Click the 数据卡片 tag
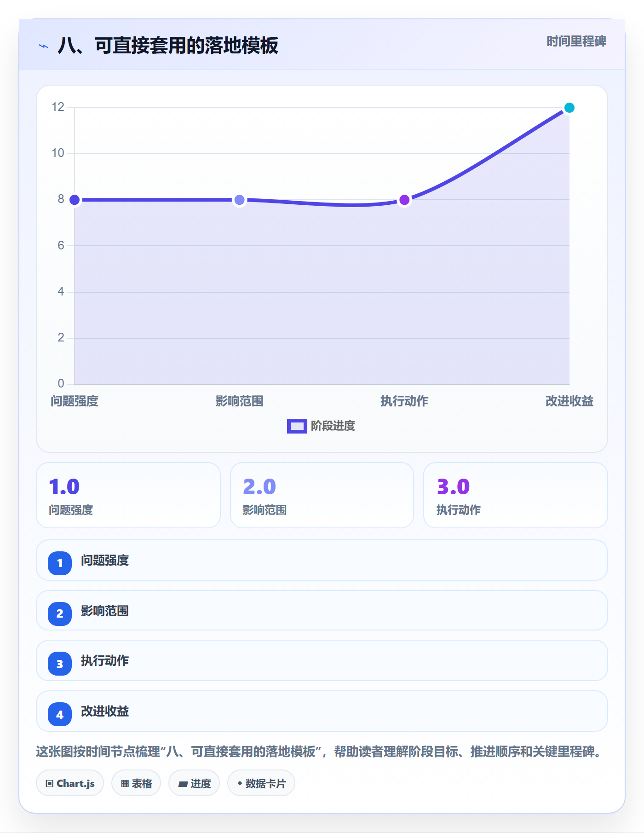644x833 pixels. (x=261, y=783)
